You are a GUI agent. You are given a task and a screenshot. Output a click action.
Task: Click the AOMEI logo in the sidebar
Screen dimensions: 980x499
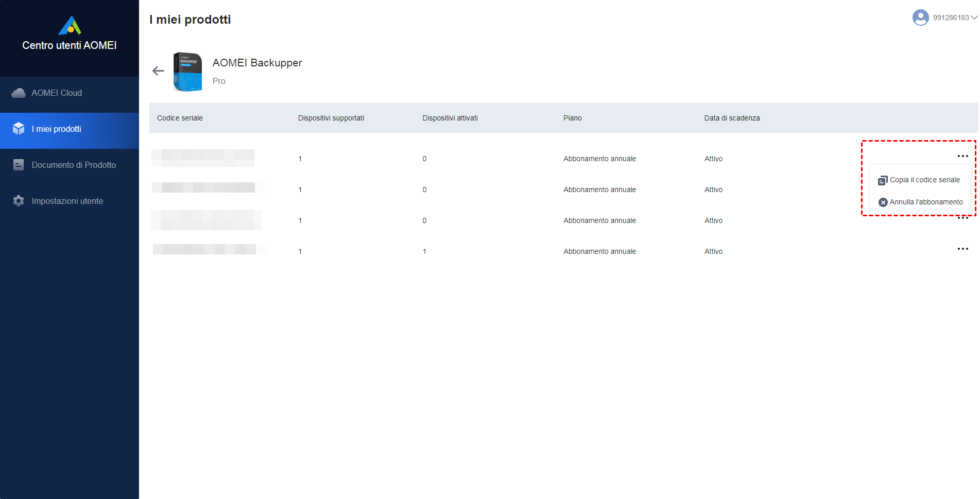[70, 25]
